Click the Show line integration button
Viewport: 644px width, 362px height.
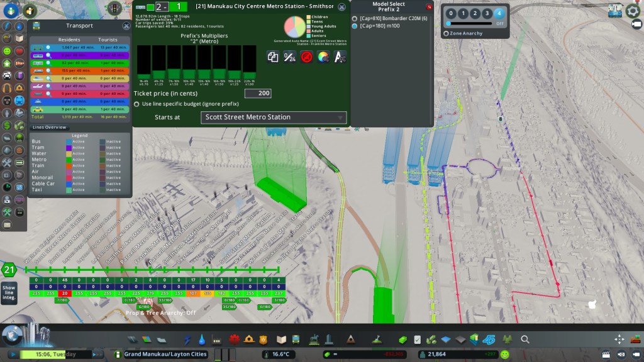9,292
